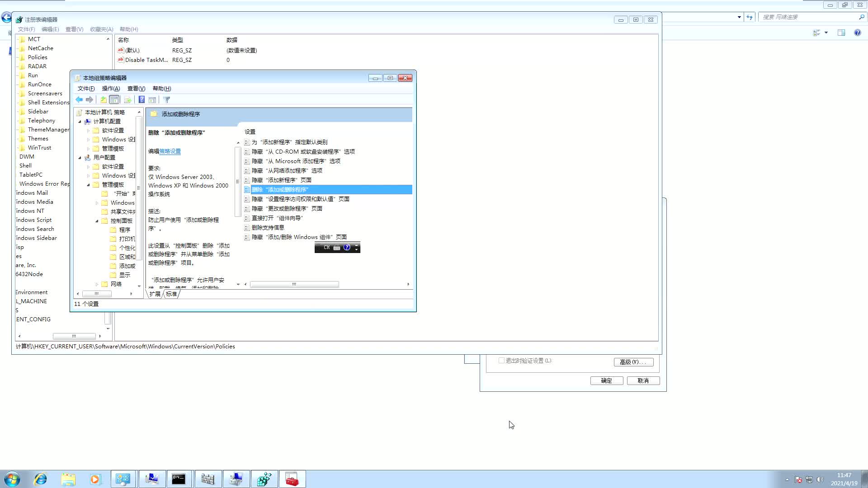Viewport: 868px width, 488px height.
Task: Open Help via blue question mark icon
Action: 142,100
